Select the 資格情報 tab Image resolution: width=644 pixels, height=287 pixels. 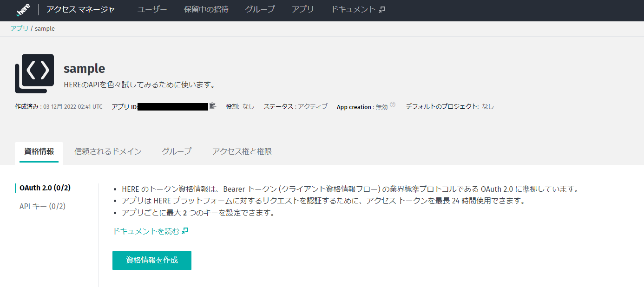point(39,151)
